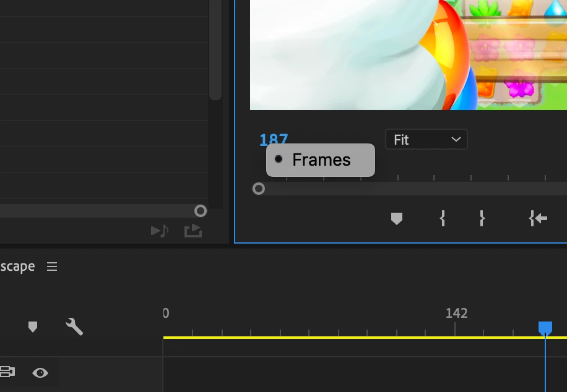Add a marker in the Program Monitor
This screenshot has width=567, height=392.
(397, 218)
